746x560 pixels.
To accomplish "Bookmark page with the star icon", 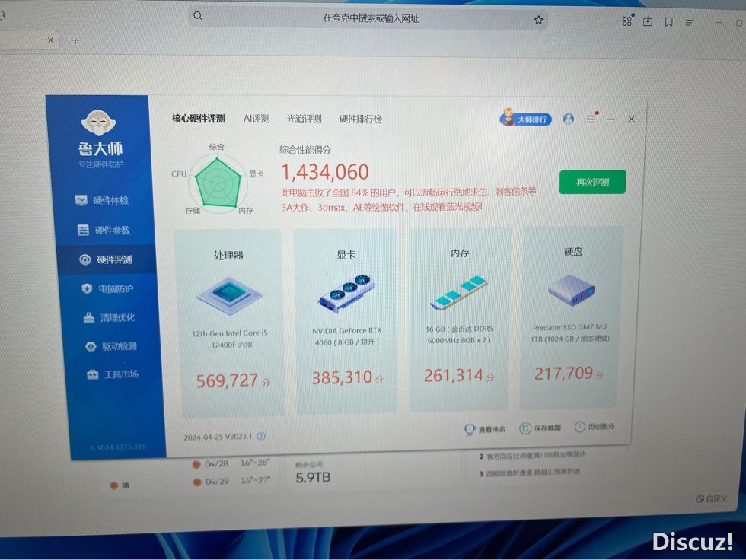I will [x=539, y=20].
